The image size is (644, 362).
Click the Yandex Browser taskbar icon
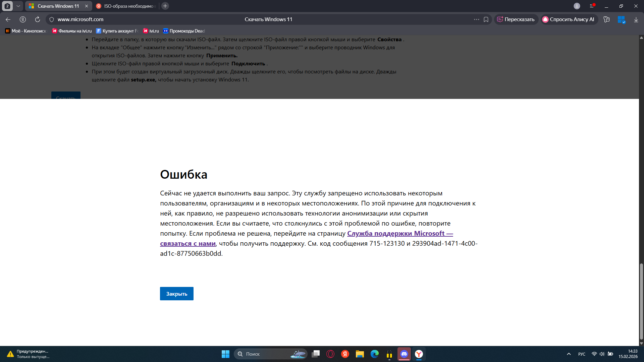pyautogui.click(x=419, y=354)
